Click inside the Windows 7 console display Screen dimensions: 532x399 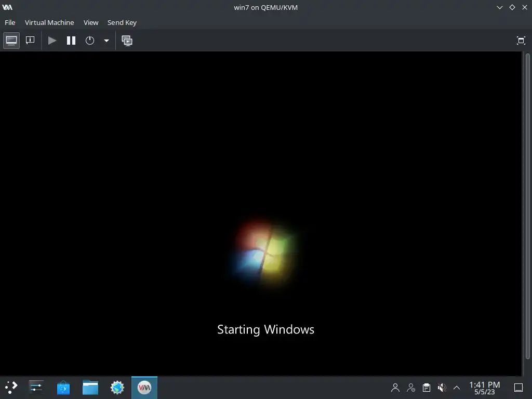point(261,214)
